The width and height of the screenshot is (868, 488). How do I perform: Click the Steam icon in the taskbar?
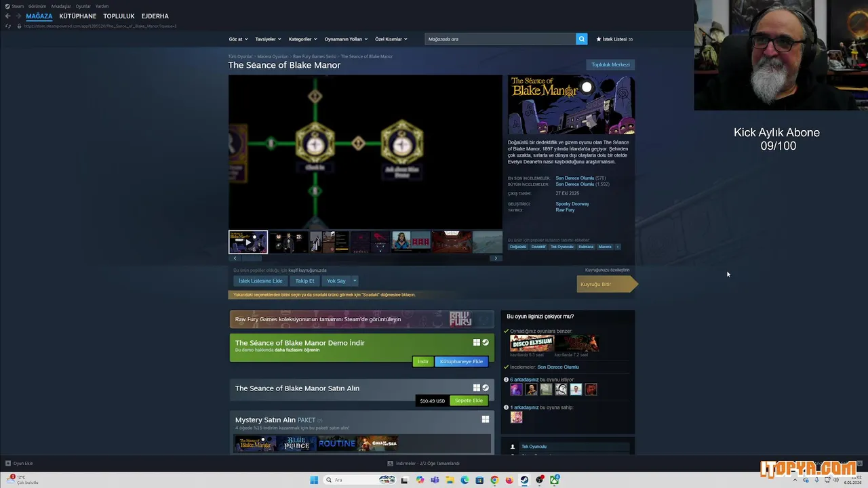524,480
